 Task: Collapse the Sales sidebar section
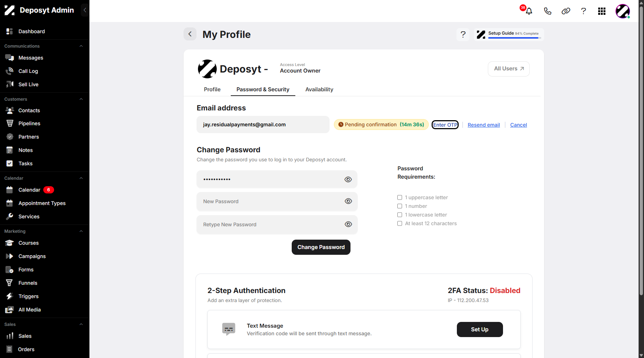click(x=81, y=324)
